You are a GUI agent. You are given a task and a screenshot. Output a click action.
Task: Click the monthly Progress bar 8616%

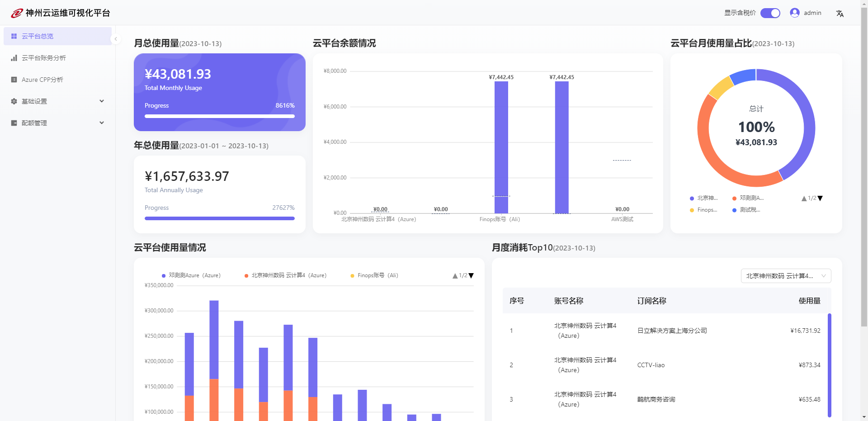pyautogui.click(x=220, y=116)
